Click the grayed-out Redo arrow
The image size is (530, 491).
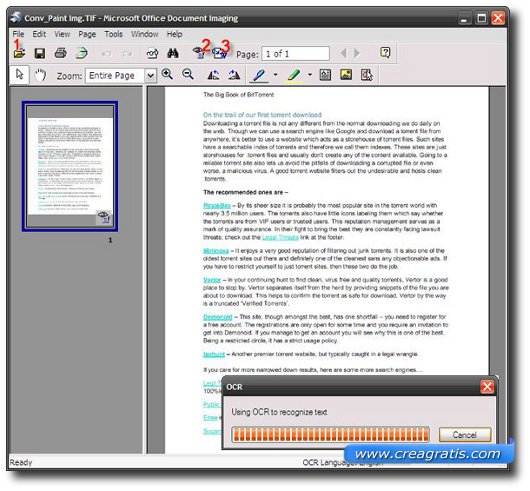(x=127, y=53)
